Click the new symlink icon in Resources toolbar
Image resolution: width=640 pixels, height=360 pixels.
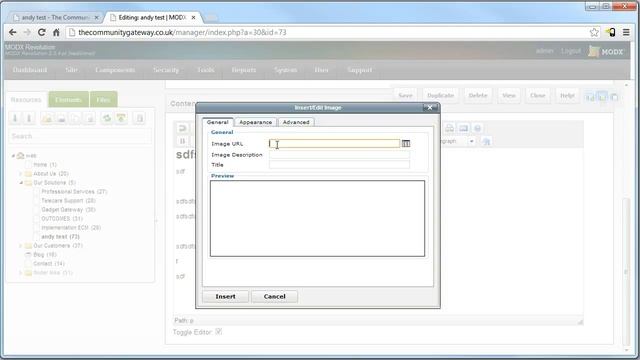[76, 118]
